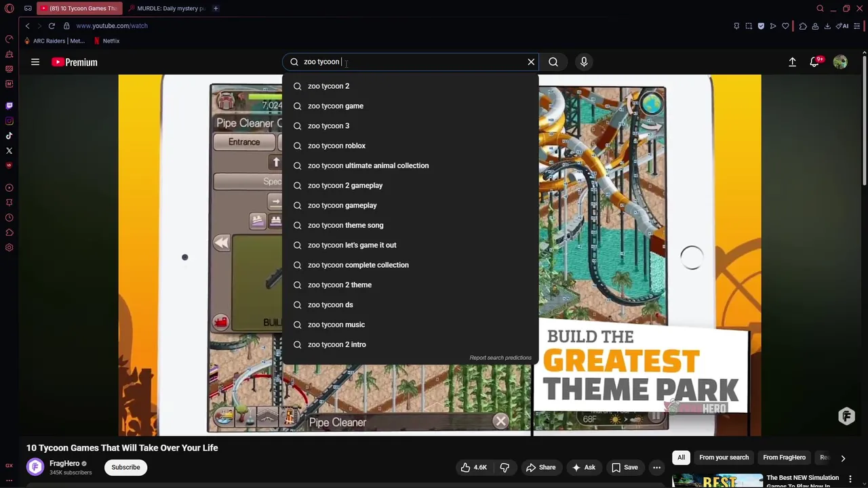The width and height of the screenshot is (868, 488).
Task: Like the video (4.6K)
Action: (x=474, y=467)
